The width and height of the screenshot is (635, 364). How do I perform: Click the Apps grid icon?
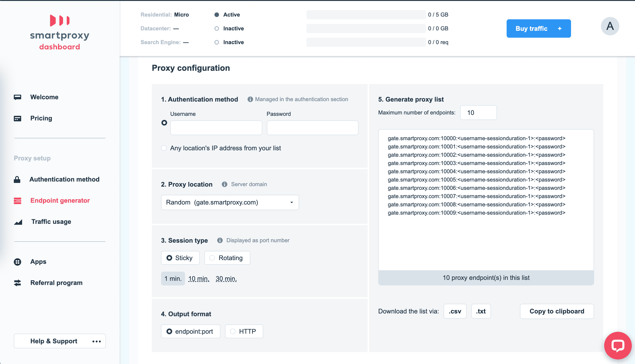coord(17,262)
